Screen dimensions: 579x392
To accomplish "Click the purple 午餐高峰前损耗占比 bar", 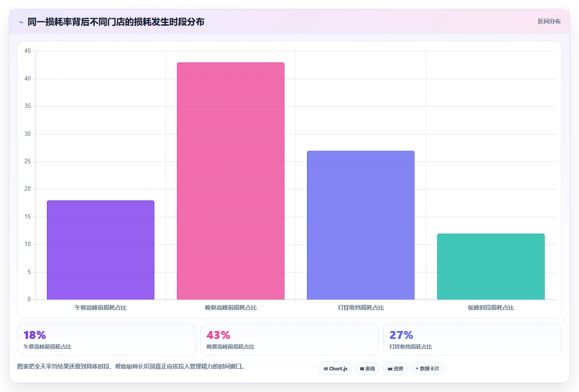I will [x=100, y=250].
